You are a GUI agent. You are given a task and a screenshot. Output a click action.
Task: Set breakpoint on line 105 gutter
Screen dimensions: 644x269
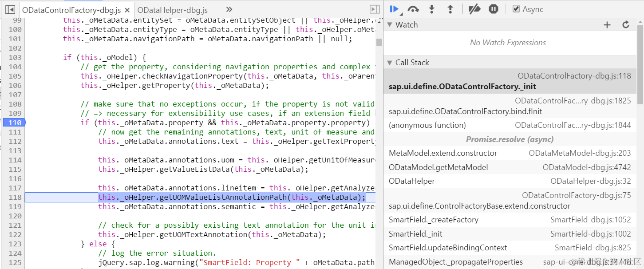15,76
